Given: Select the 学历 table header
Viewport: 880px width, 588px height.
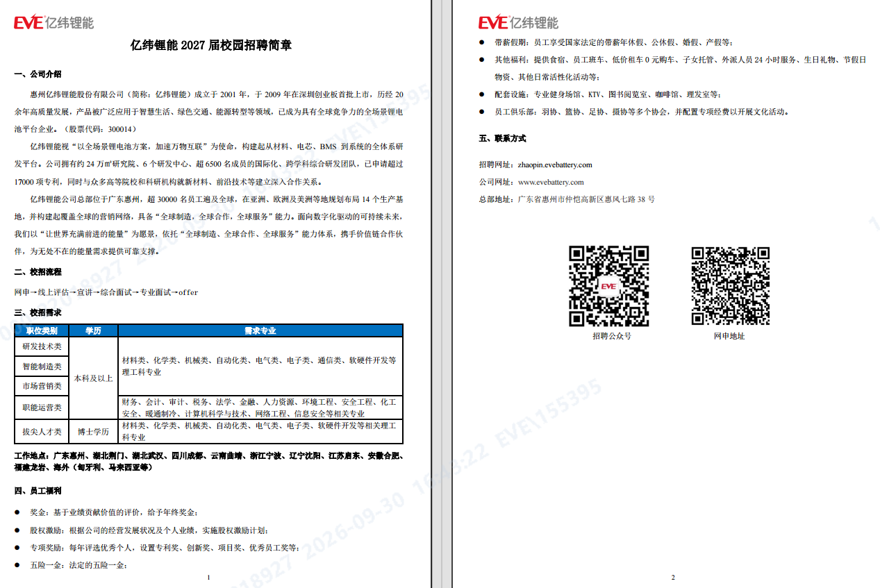Looking at the screenshot, I should (93, 330).
